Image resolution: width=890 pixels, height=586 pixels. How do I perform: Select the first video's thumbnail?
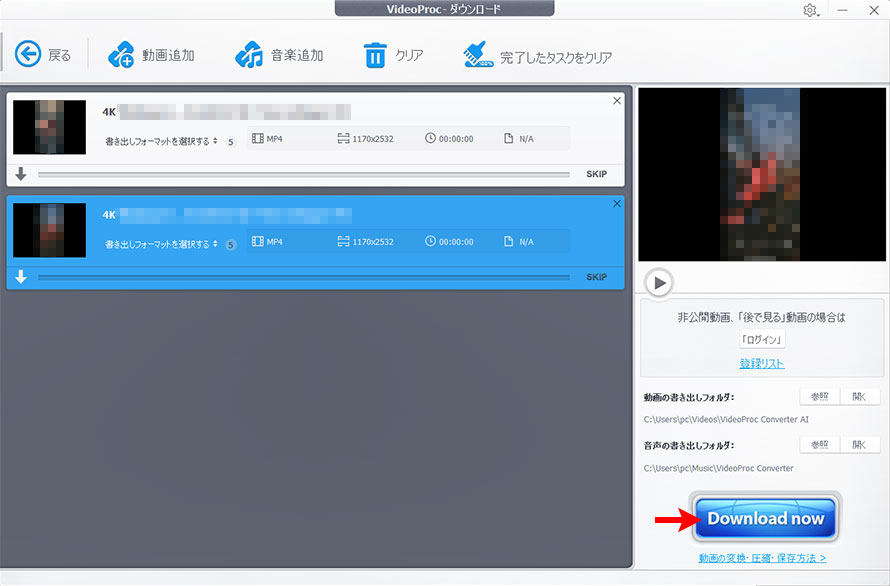pos(49,127)
